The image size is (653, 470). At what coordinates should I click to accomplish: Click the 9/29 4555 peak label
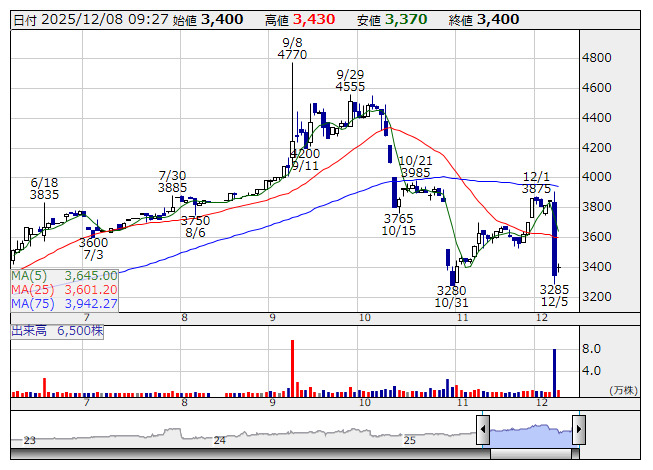(x=350, y=81)
